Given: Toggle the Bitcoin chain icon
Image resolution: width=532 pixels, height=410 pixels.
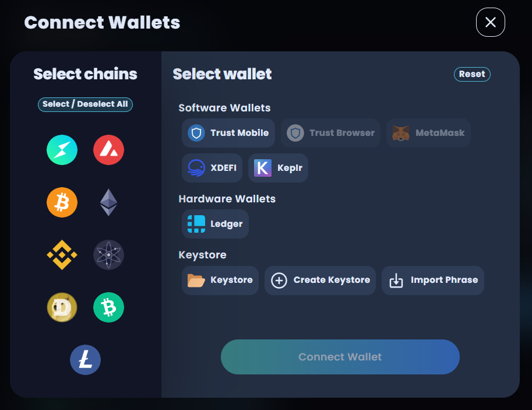Looking at the screenshot, I should point(62,202).
